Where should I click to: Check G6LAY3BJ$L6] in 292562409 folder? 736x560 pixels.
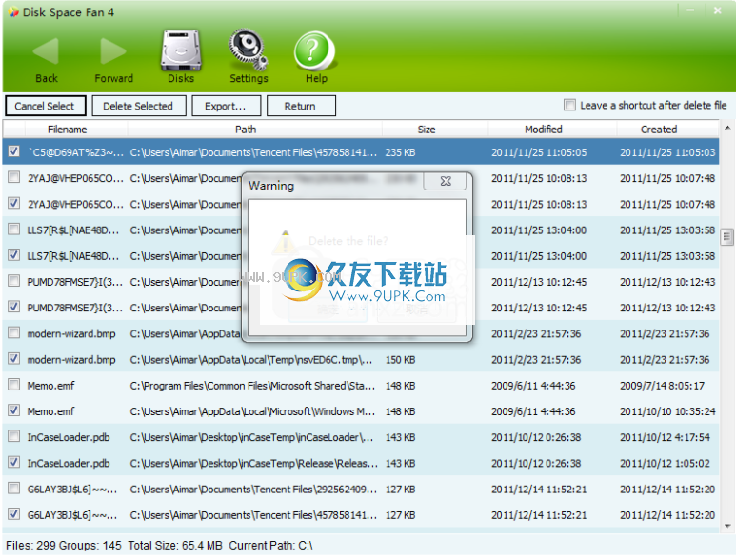click(14, 489)
